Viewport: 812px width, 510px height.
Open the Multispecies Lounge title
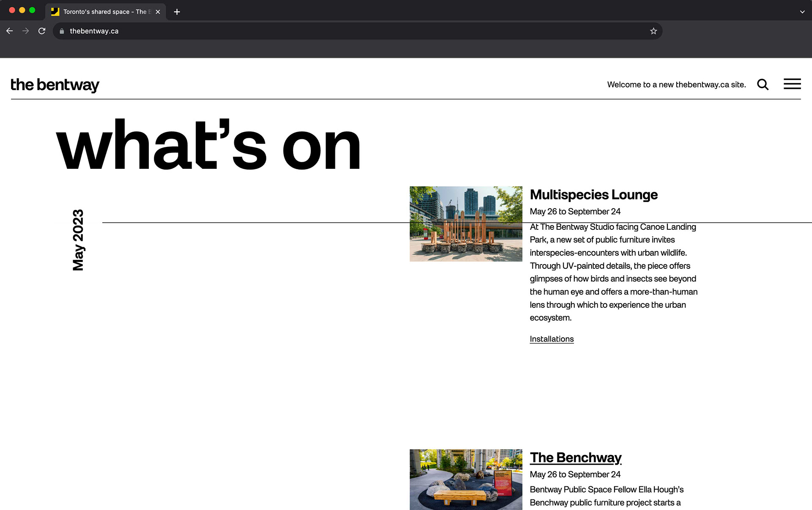coord(593,195)
